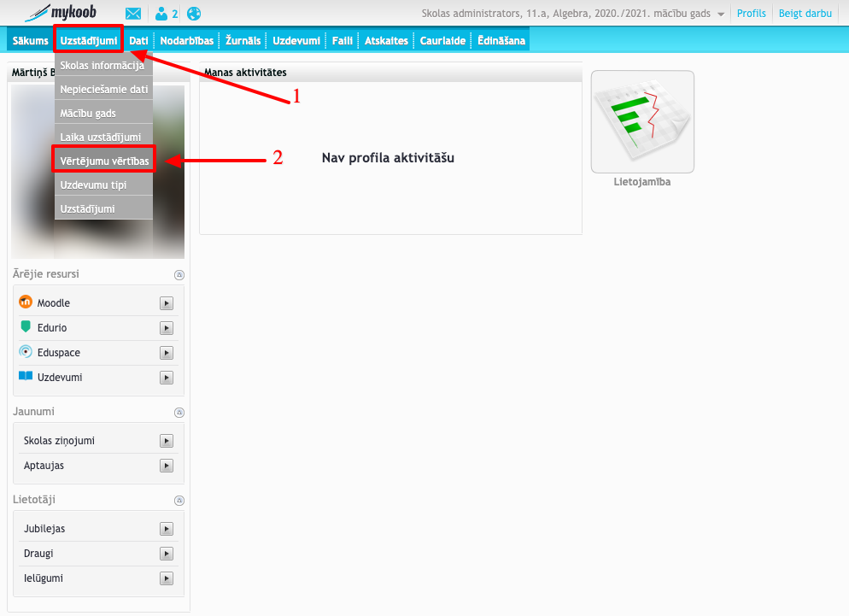Click the arrow button for Jubilejas
Viewport: 849px width, 616px height.
click(167, 529)
